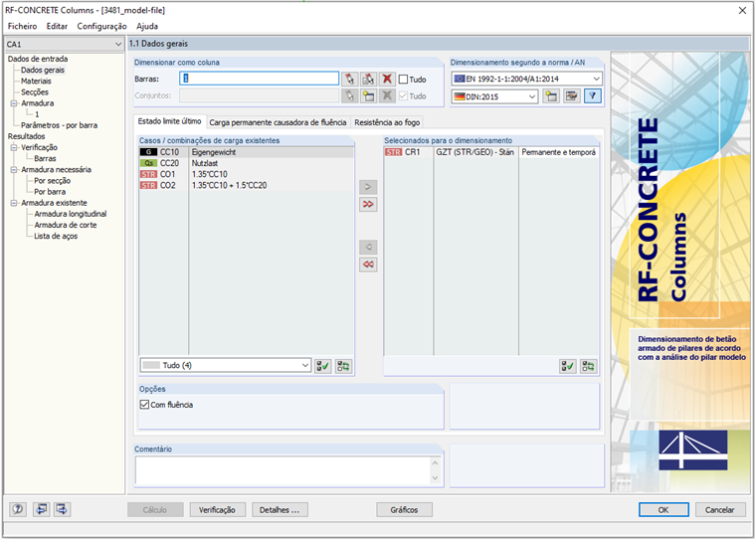Select the CO1 1.35*CC10 combination row

click(247, 174)
